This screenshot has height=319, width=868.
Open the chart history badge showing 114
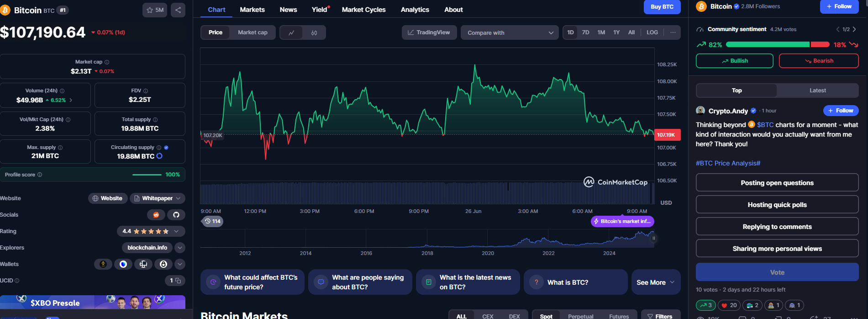tap(212, 221)
